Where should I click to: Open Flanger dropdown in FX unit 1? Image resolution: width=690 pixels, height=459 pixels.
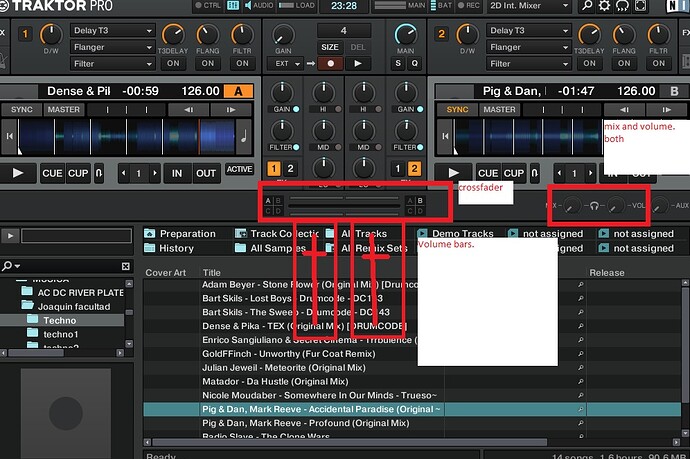(112, 47)
